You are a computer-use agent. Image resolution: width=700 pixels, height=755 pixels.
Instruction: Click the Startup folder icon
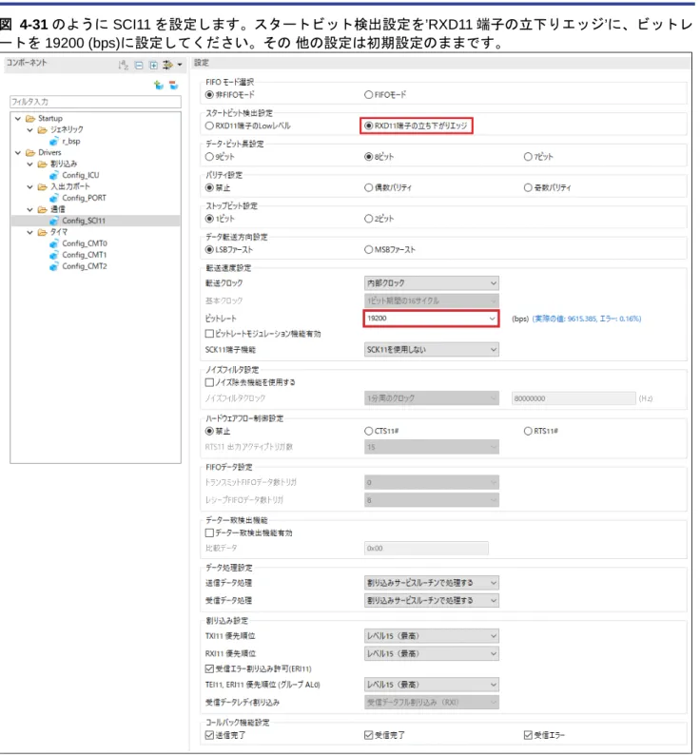(30, 119)
